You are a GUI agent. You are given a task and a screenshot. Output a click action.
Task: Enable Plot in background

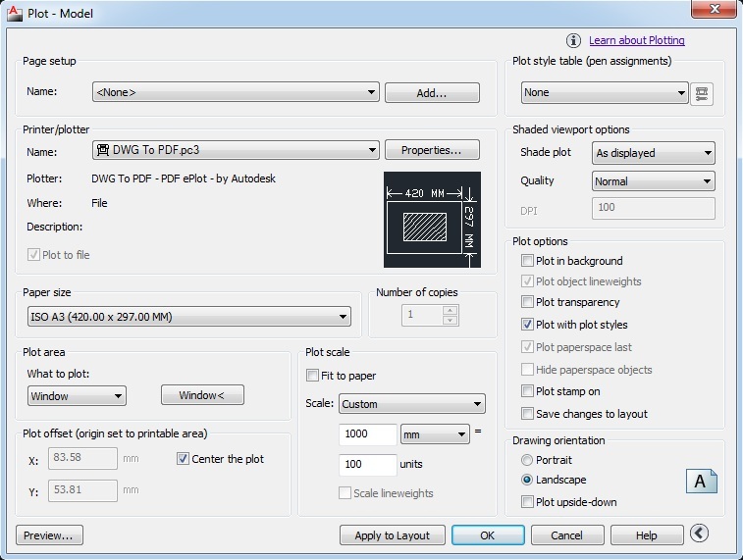(527, 260)
